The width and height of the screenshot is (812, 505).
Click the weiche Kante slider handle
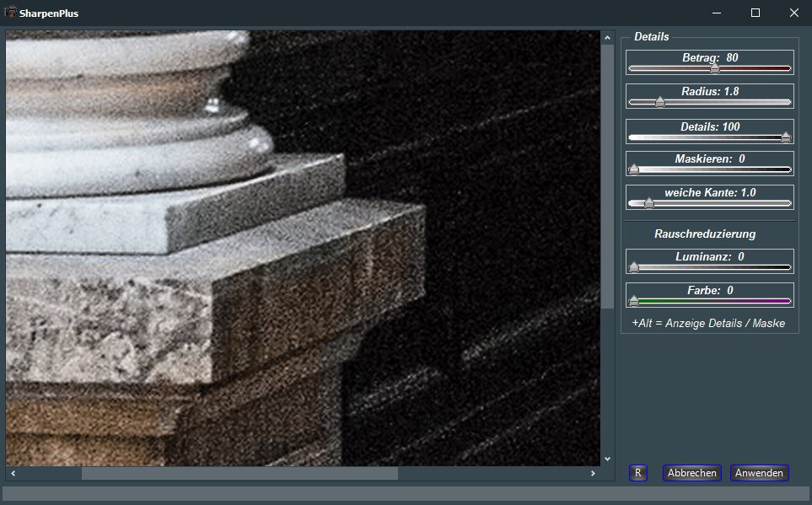648,203
